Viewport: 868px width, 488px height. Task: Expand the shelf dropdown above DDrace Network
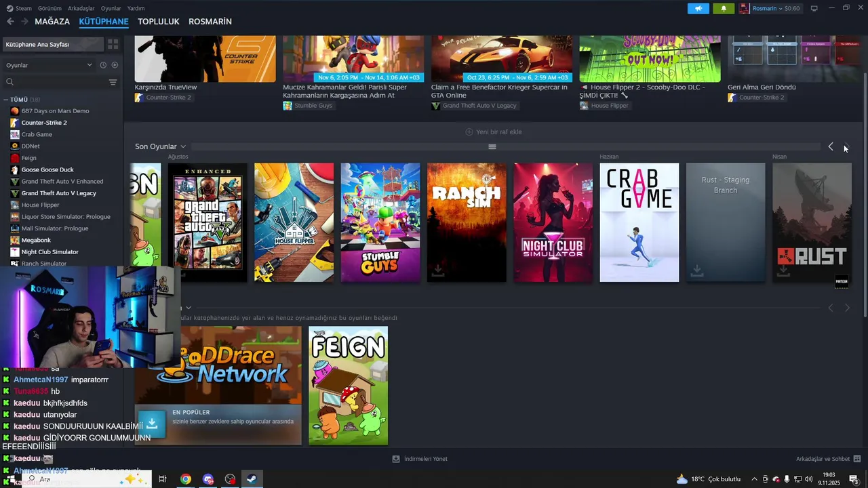click(189, 308)
